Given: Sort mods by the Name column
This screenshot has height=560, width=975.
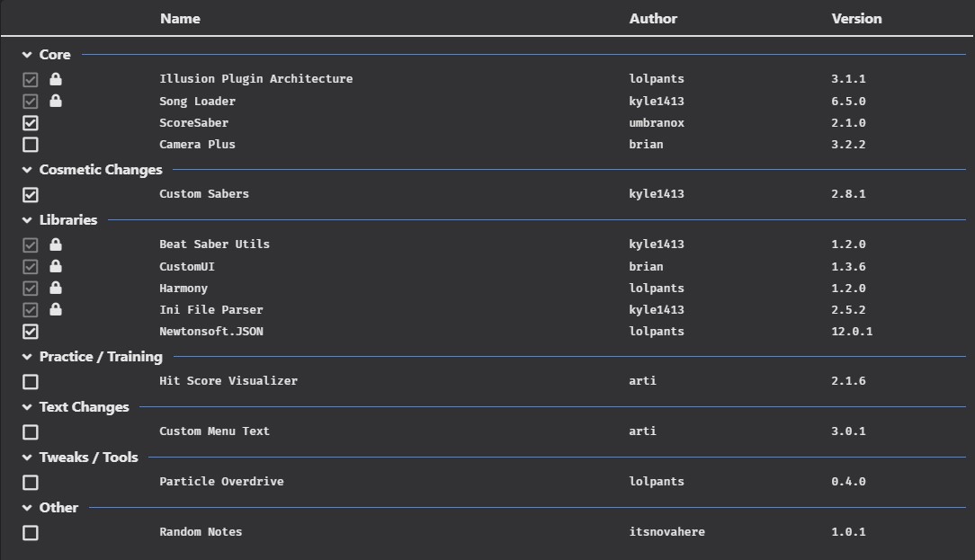Looking at the screenshot, I should (x=180, y=19).
